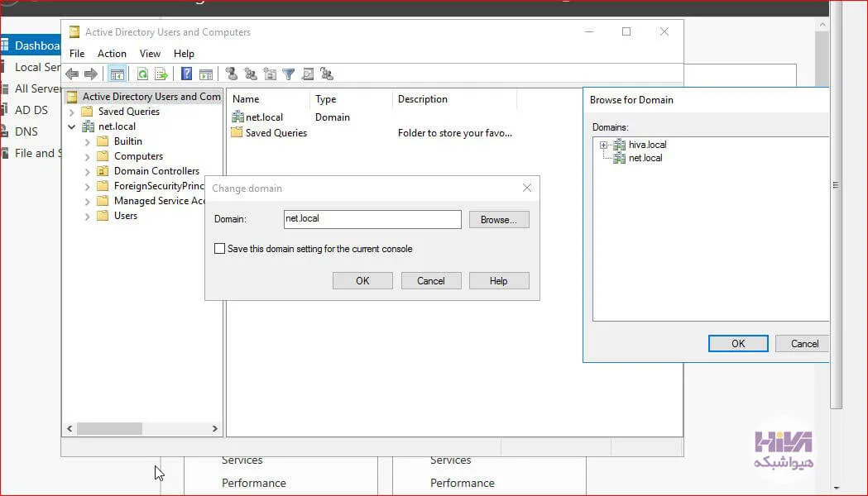Click OK in Browse for Domain dialog
Screen dimensions: 868x496
pyautogui.click(x=738, y=343)
